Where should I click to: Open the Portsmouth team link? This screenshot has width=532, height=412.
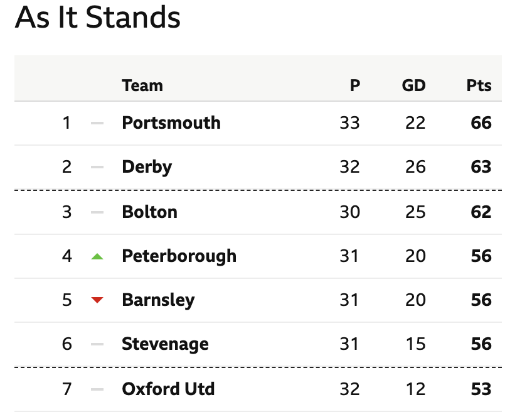[x=171, y=123]
